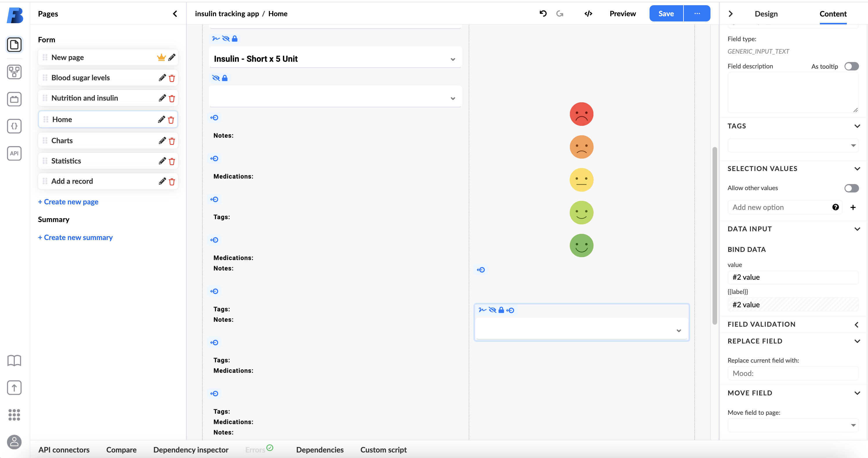
Task: Open the workflow diagram sidebar icon
Action: point(14,72)
